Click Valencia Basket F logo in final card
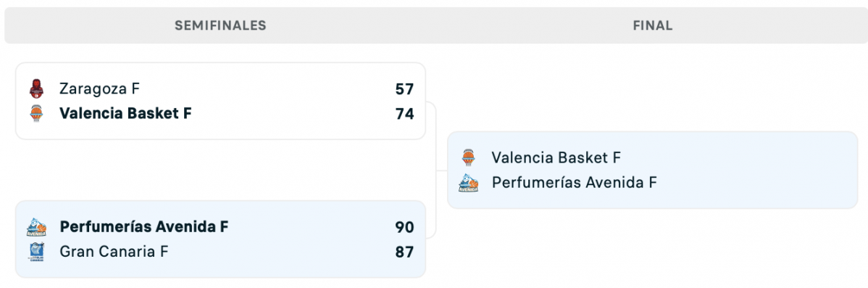The width and height of the screenshot is (868, 288). point(468,158)
